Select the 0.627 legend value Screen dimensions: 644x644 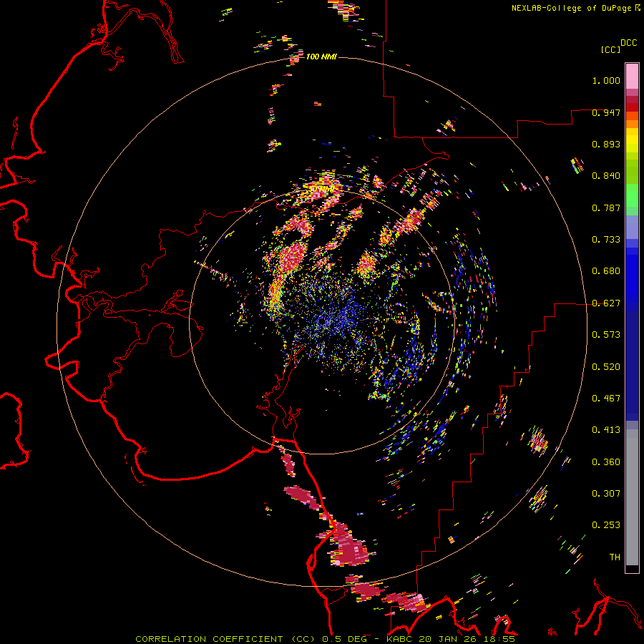coord(606,303)
